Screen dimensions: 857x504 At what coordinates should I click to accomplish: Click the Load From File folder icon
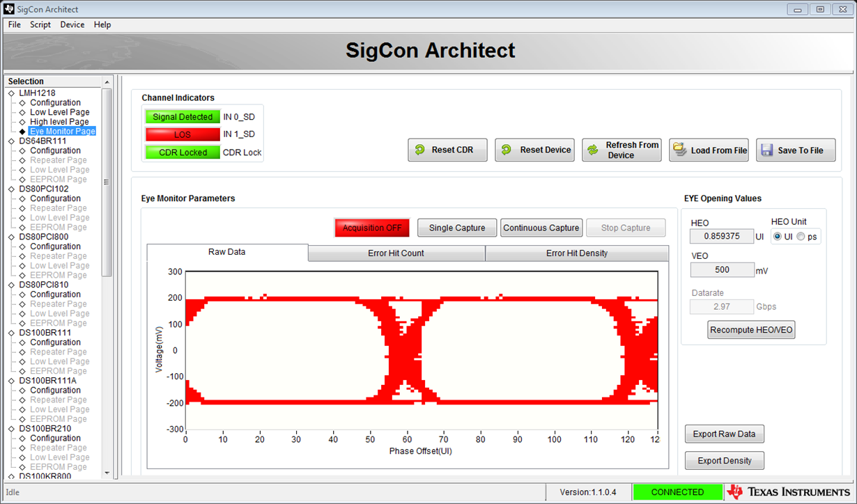[x=679, y=150]
